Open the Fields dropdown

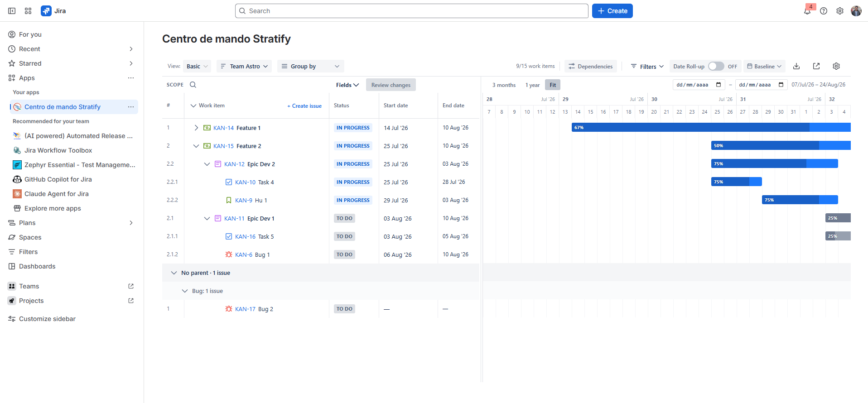(347, 85)
